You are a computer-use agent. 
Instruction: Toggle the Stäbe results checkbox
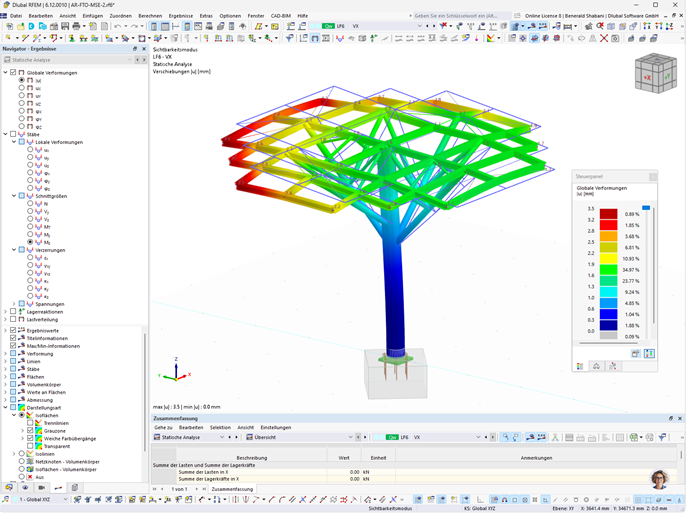13,134
